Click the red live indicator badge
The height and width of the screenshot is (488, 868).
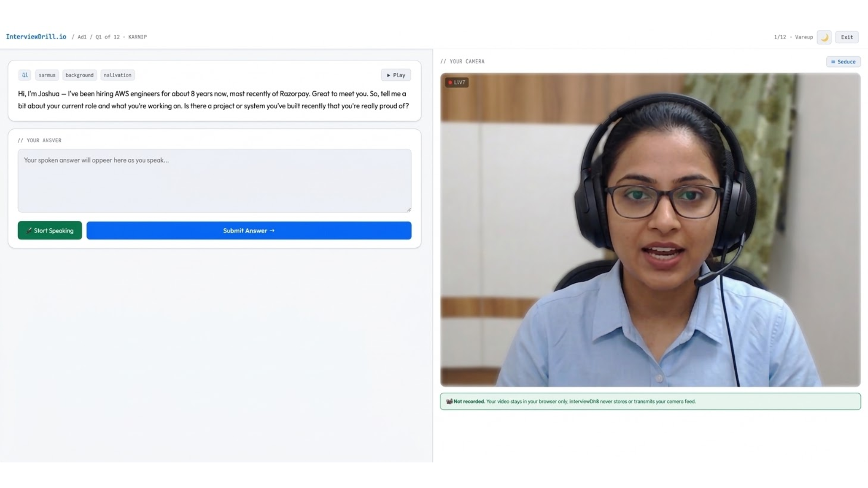coord(457,82)
